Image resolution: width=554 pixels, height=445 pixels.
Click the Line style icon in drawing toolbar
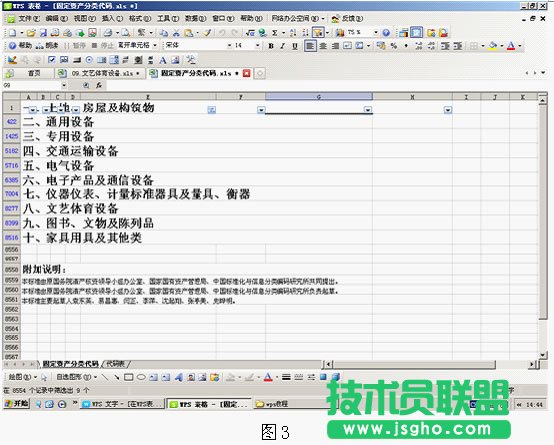click(286, 377)
